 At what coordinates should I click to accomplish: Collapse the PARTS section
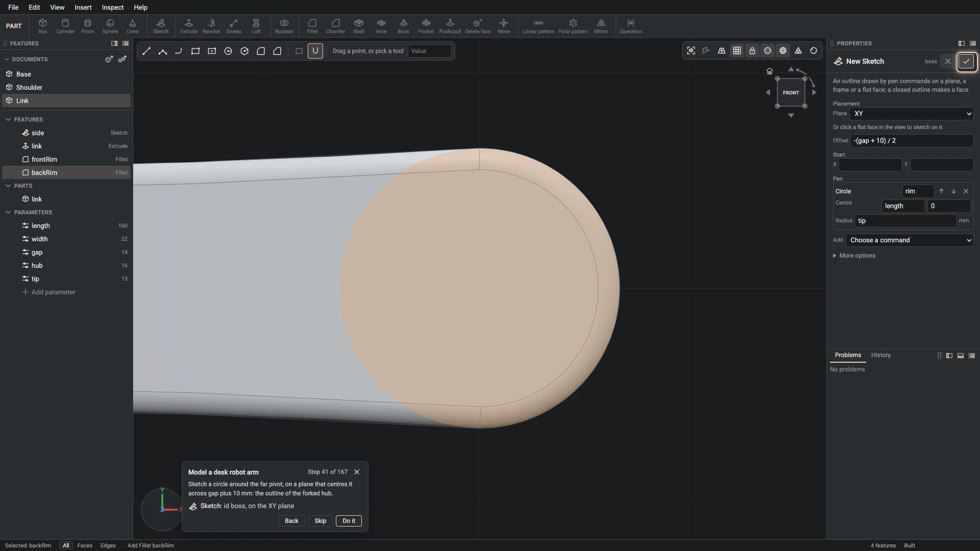[8, 186]
